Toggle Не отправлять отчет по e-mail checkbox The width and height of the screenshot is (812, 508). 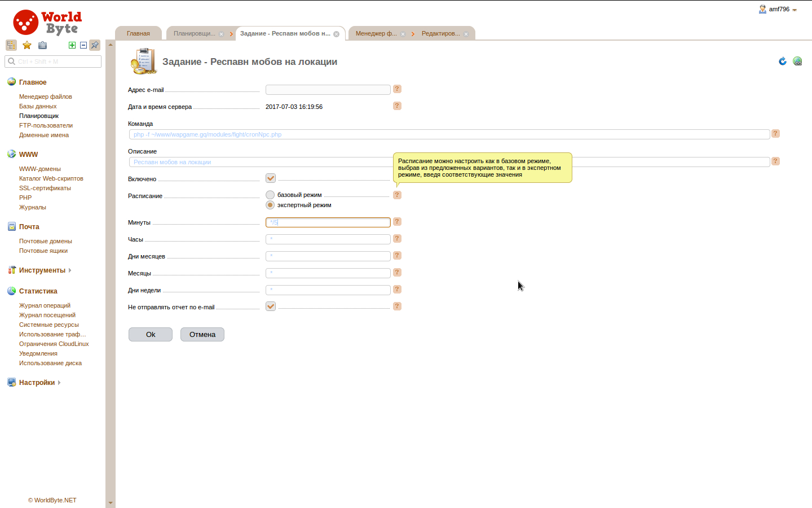pos(271,306)
